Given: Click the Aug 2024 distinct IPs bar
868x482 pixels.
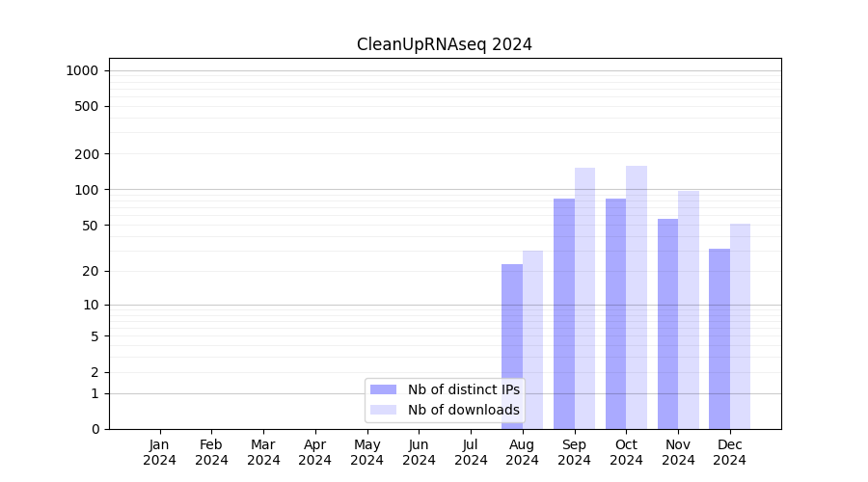Looking at the screenshot, I should point(512,347).
